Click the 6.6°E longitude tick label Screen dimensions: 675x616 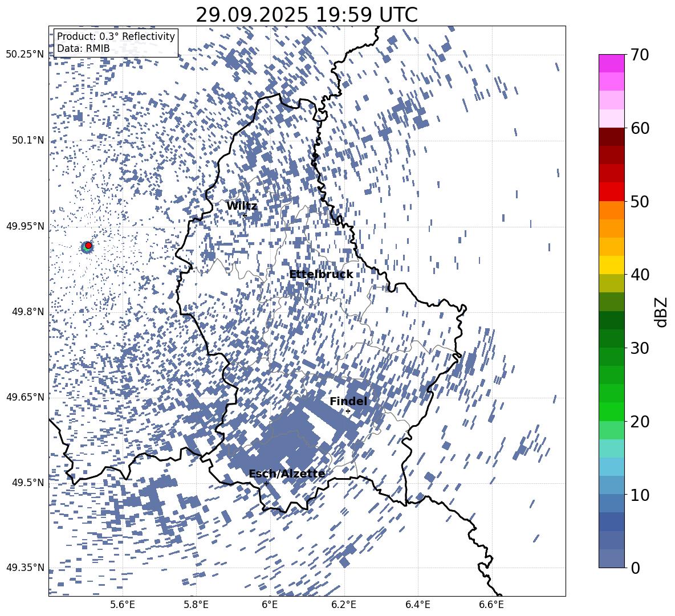[491, 605]
